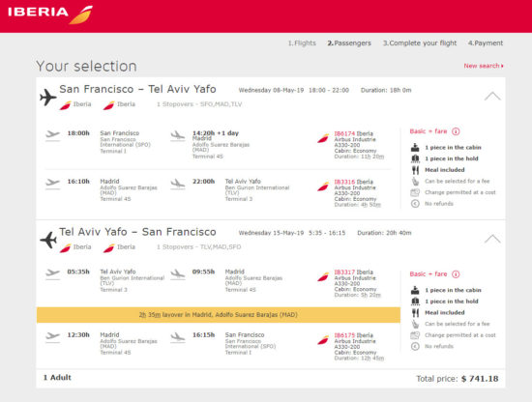532x402 pixels.
Task: Collapse the Tel Aviv – San Francisco details
Action: pyautogui.click(x=492, y=239)
